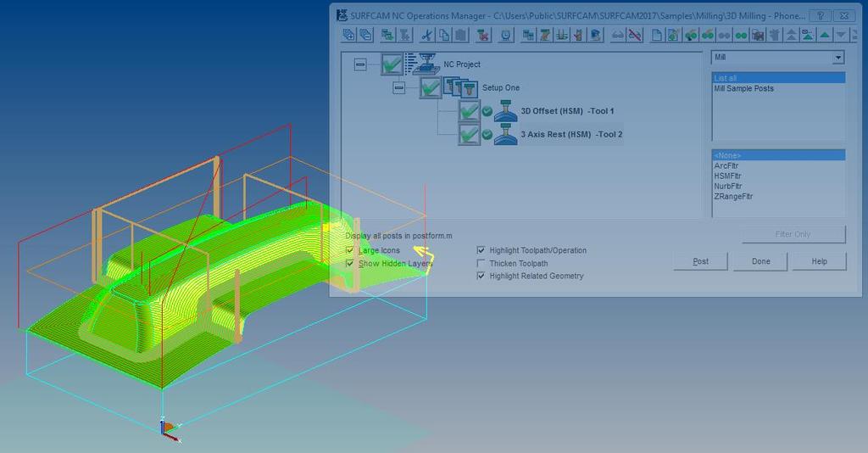Click the gray tool-with-X toolbar icon beside scissors
This screenshot has height=453, width=868.
pyautogui.click(x=404, y=35)
